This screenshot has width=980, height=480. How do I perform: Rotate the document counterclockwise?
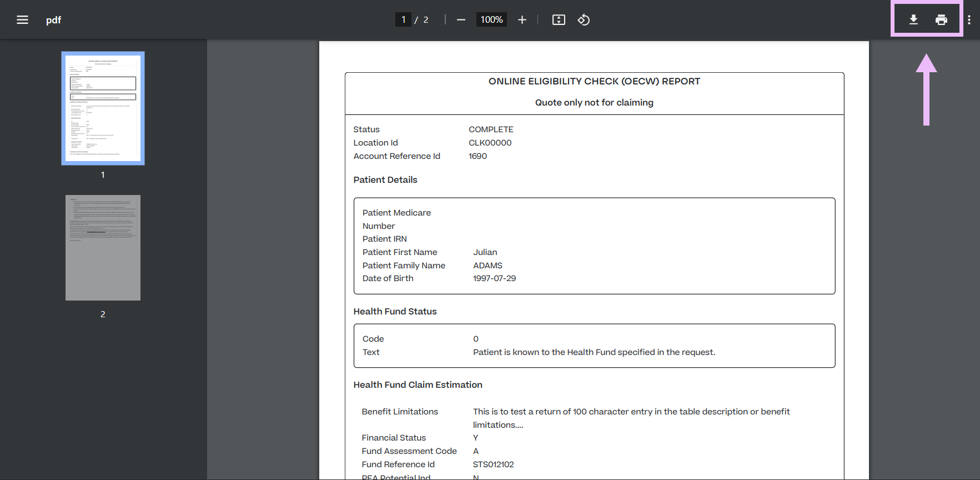click(x=584, y=20)
